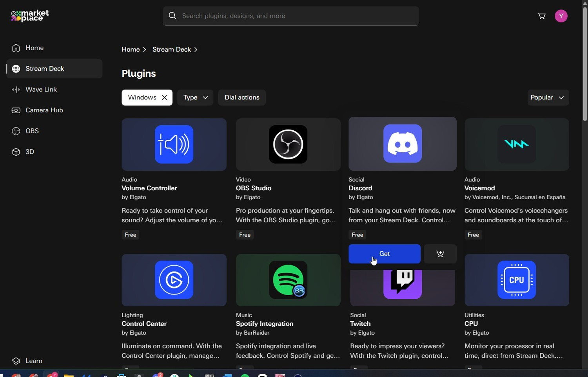Click the vertical page scrollbar
The width and height of the screenshot is (588, 377).
pyautogui.click(x=585, y=63)
